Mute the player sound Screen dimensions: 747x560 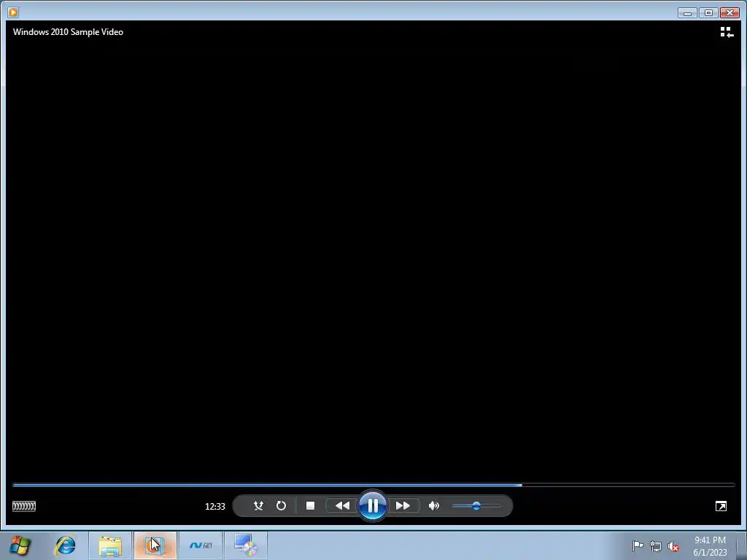[x=433, y=506]
